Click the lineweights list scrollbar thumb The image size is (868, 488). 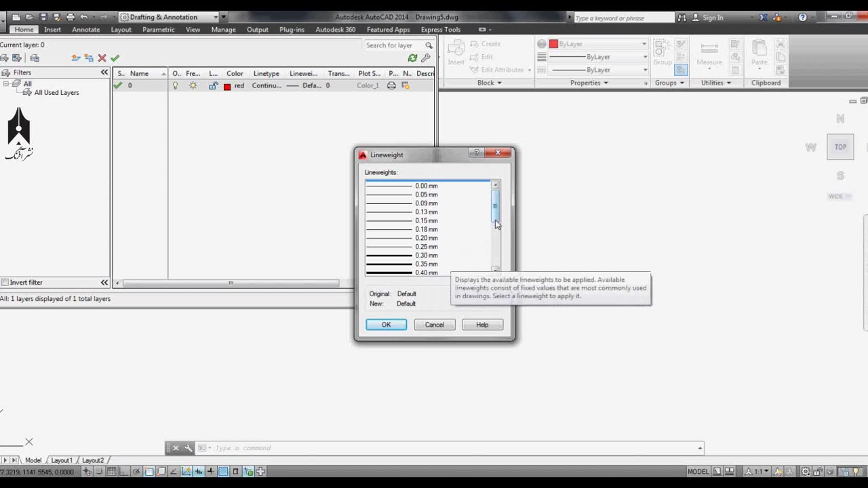pos(496,206)
